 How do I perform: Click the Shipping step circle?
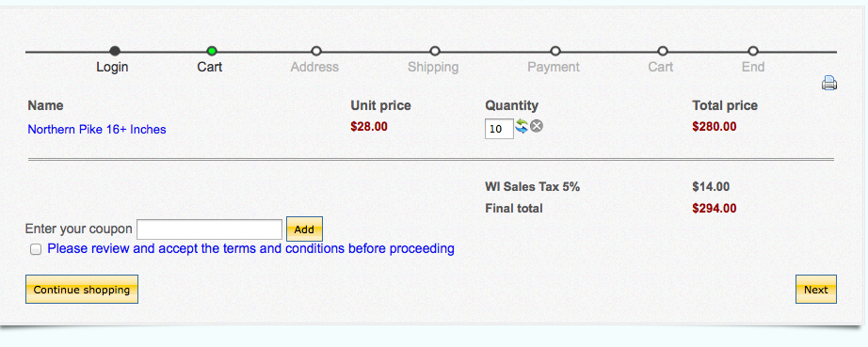point(435,52)
